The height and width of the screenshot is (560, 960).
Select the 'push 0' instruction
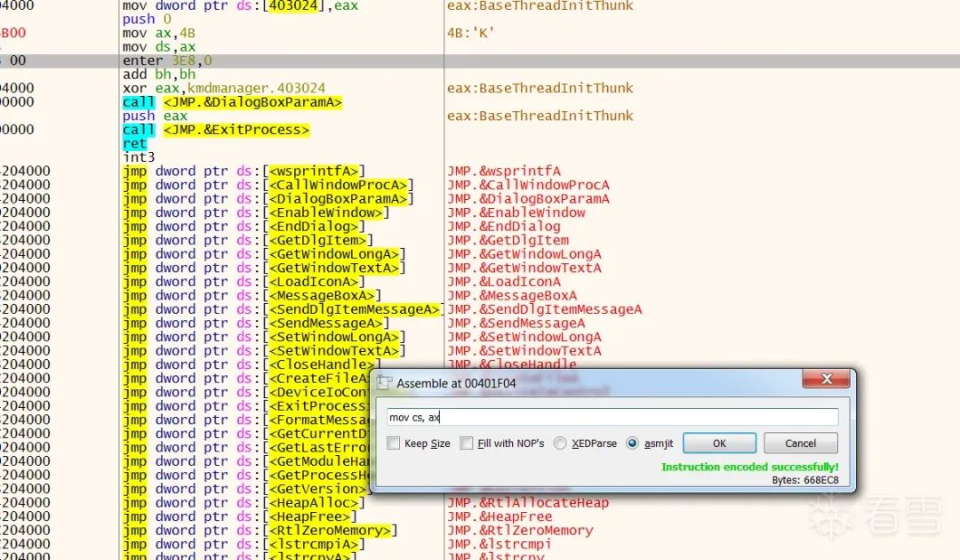(x=147, y=20)
